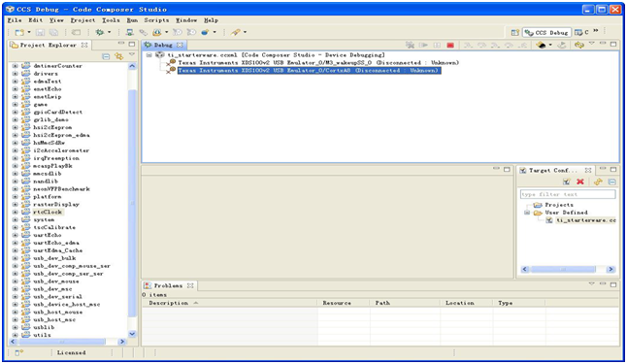627x364 pixels.
Task: Show more perspectives chevron
Action: (596, 31)
